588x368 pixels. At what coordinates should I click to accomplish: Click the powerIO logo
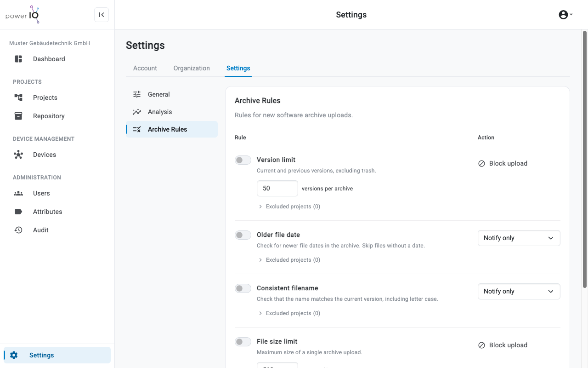(x=23, y=15)
